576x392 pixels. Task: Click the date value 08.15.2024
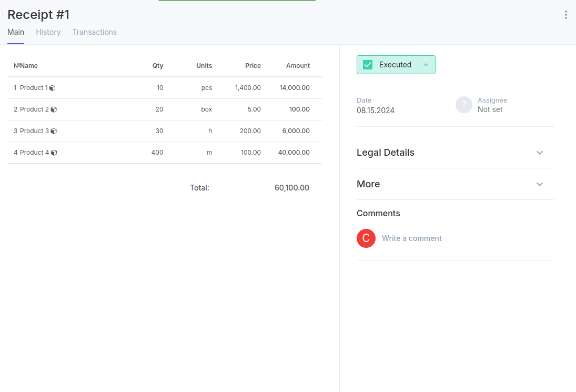click(x=376, y=110)
